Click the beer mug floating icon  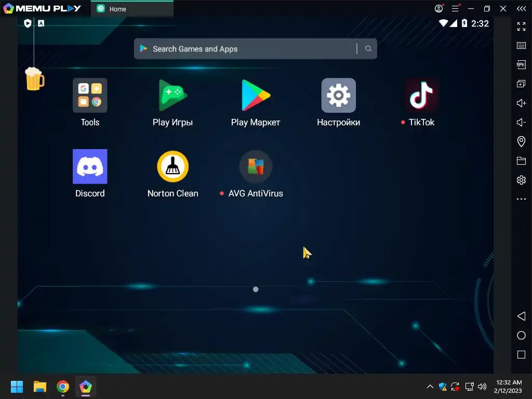[x=35, y=79]
